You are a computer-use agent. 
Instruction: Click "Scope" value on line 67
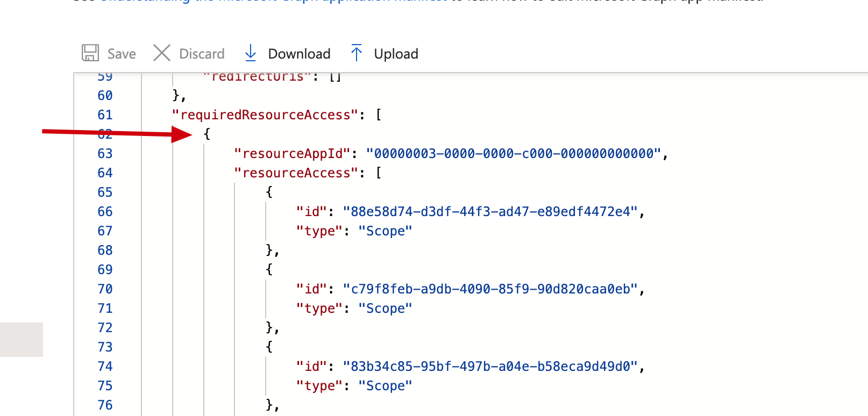coord(385,231)
